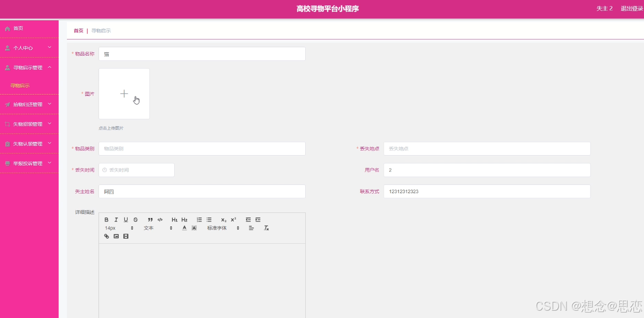Insert a hyperlink in the editor

point(106,236)
